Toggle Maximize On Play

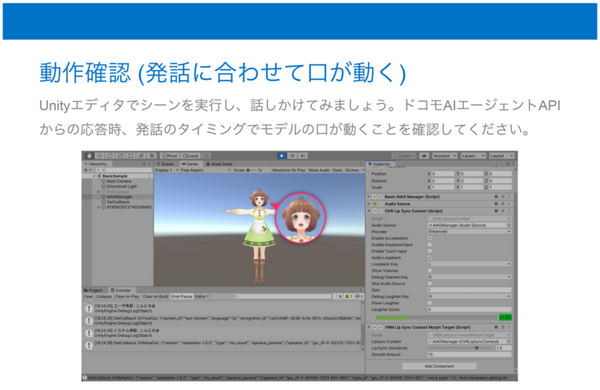point(289,170)
